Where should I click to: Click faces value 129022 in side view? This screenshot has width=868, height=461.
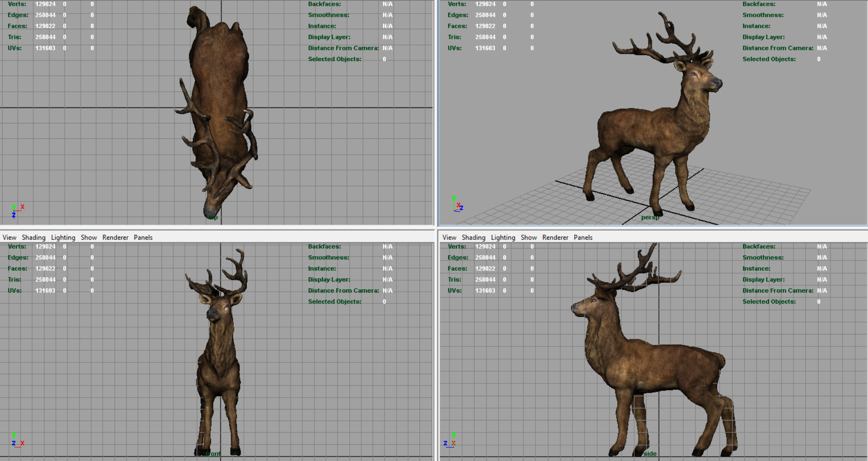(485, 268)
